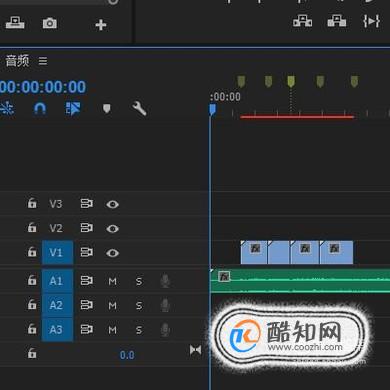
Task: Select the third marker with dotted line
Action: [291, 81]
